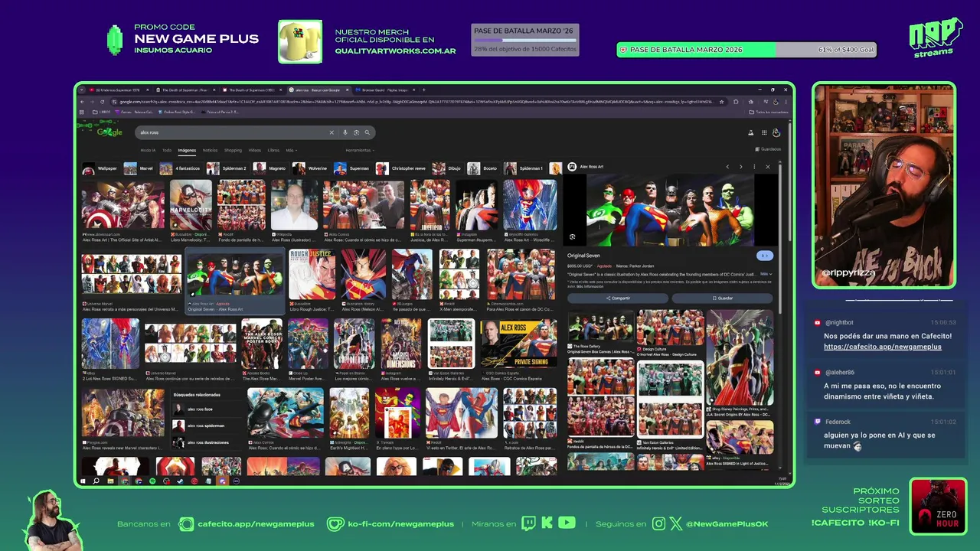
Task: Switch to Libros tab
Action: point(273,150)
